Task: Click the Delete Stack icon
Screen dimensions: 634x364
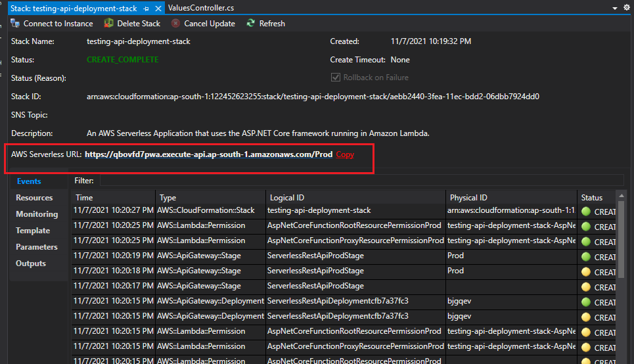Action: [x=108, y=24]
